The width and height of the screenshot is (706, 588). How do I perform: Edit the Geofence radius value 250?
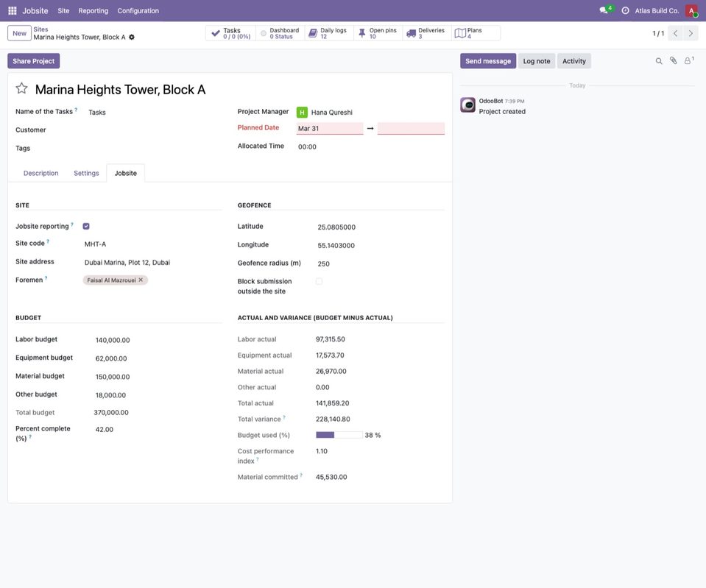pyautogui.click(x=380, y=264)
